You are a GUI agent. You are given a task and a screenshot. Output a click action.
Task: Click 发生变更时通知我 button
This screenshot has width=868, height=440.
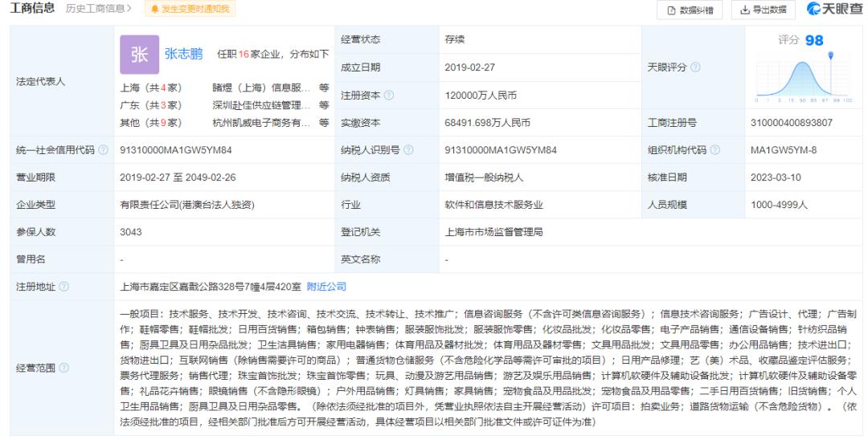coord(190,9)
